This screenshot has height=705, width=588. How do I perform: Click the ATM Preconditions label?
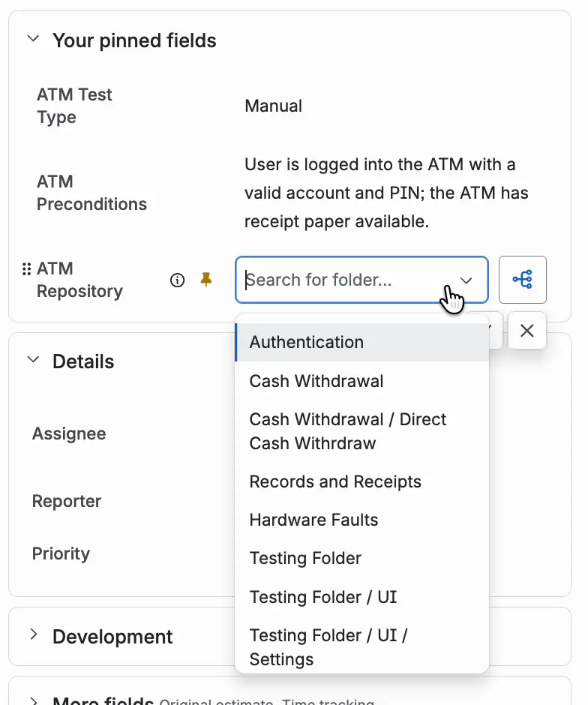91,193
